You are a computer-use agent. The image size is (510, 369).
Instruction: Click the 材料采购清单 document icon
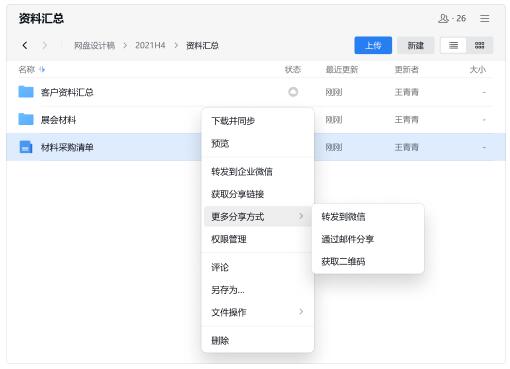26,147
